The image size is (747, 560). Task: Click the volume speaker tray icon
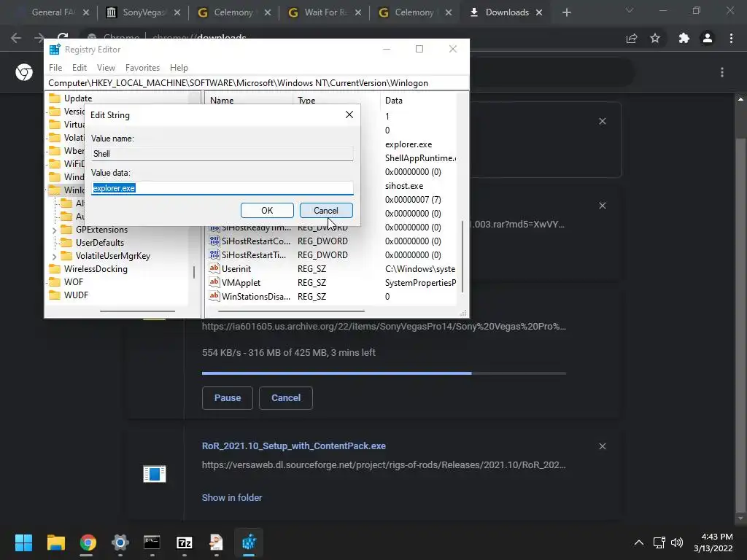pos(676,542)
